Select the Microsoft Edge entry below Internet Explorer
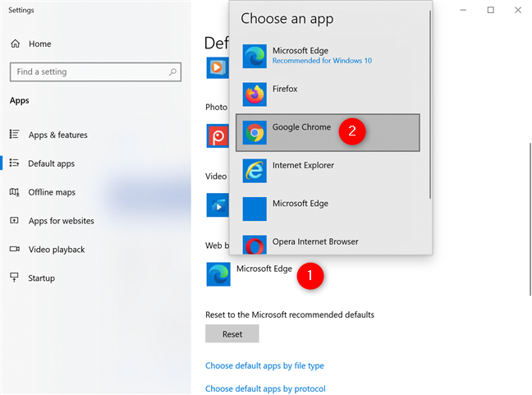532x395 pixels. pyautogui.click(x=328, y=209)
